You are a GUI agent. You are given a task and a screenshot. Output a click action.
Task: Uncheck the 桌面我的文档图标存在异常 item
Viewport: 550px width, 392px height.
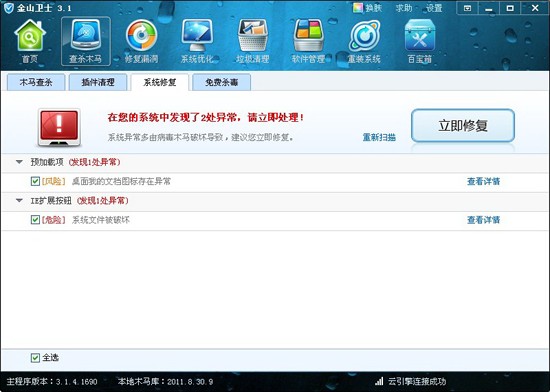(35, 181)
